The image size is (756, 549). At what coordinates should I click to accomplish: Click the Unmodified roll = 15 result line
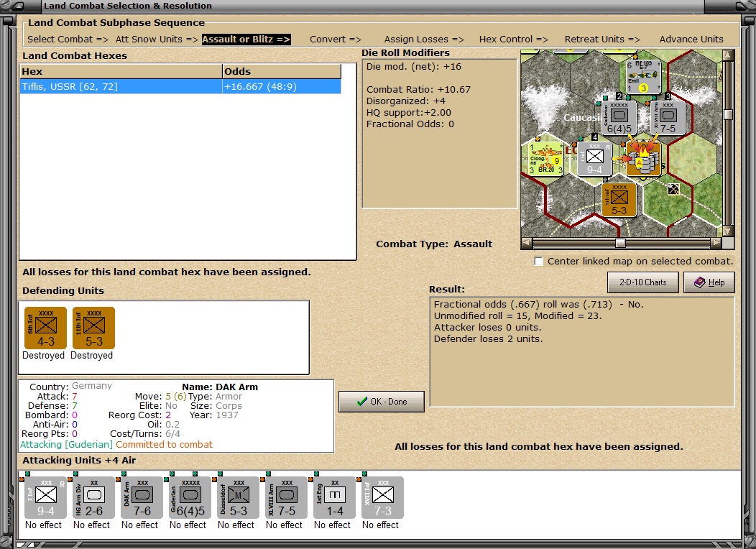click(518, 316)
